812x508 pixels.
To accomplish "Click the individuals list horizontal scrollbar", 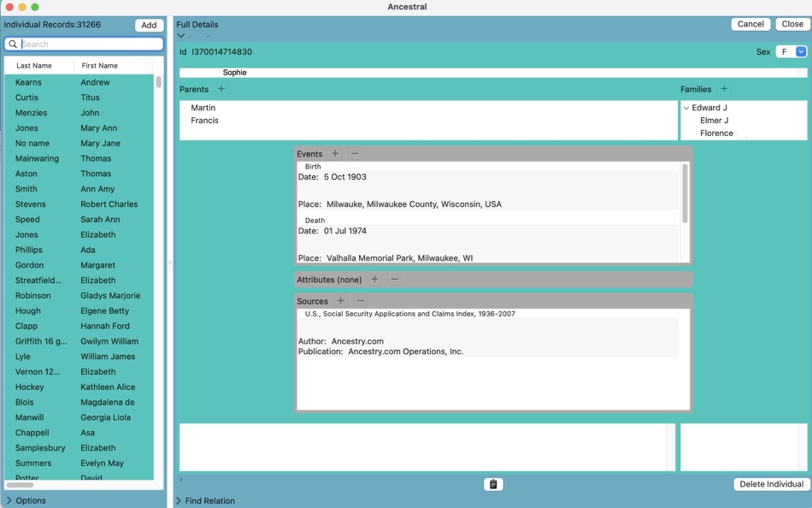I will point(20,485).
